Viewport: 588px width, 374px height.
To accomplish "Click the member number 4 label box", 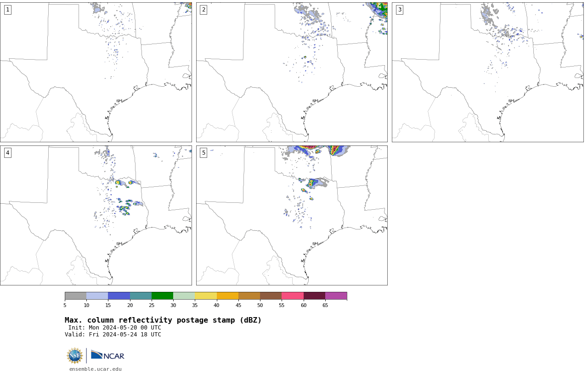I will tap(7, 153).
